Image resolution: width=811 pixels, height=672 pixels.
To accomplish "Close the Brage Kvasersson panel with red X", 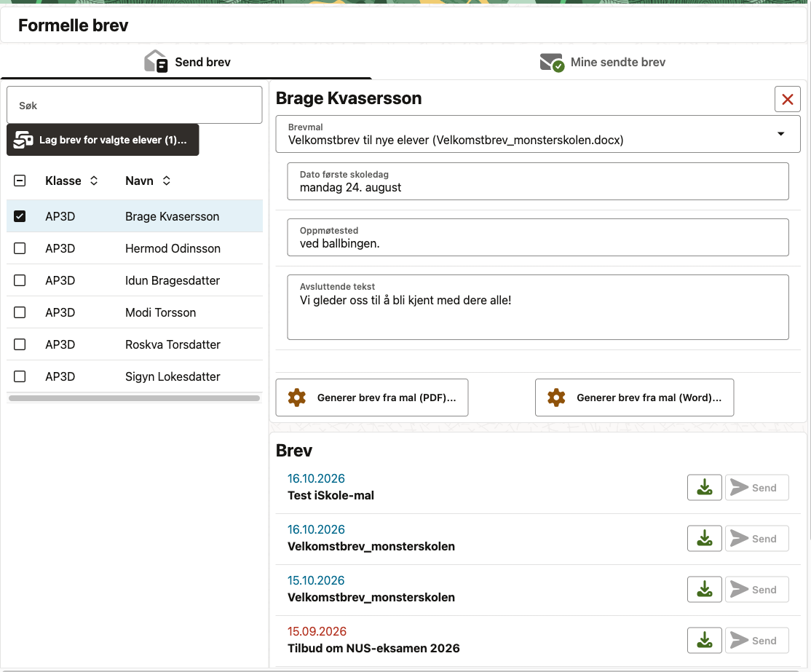I will pos(787,99).
